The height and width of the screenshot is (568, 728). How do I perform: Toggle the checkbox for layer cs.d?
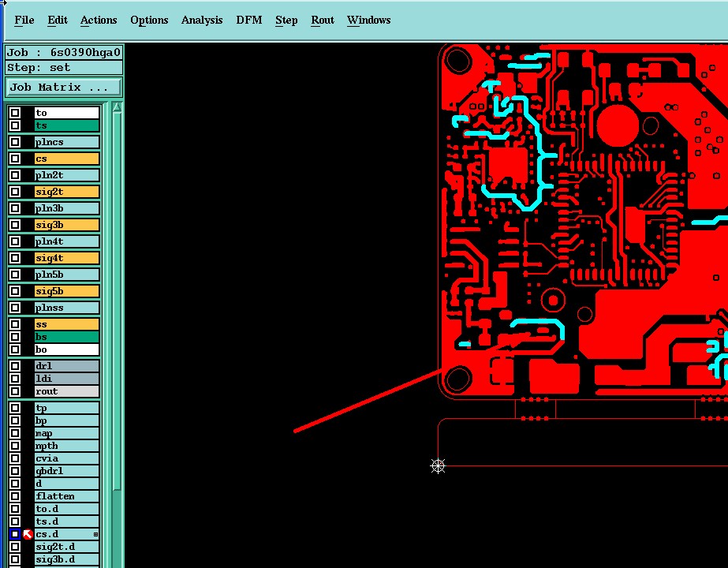15,534
